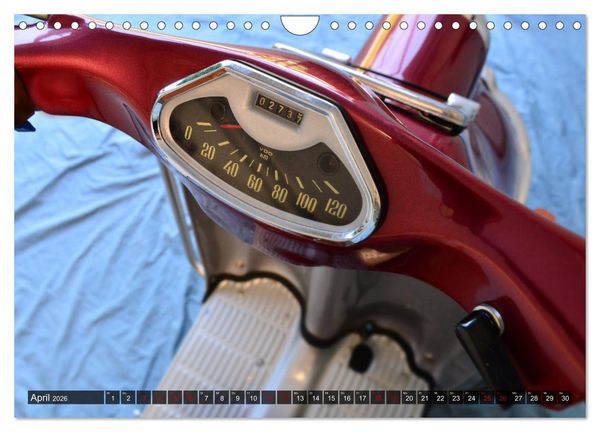Click the red speedometer needle
The width and height of the screenshot is (600, 432).
coord(230,126)
